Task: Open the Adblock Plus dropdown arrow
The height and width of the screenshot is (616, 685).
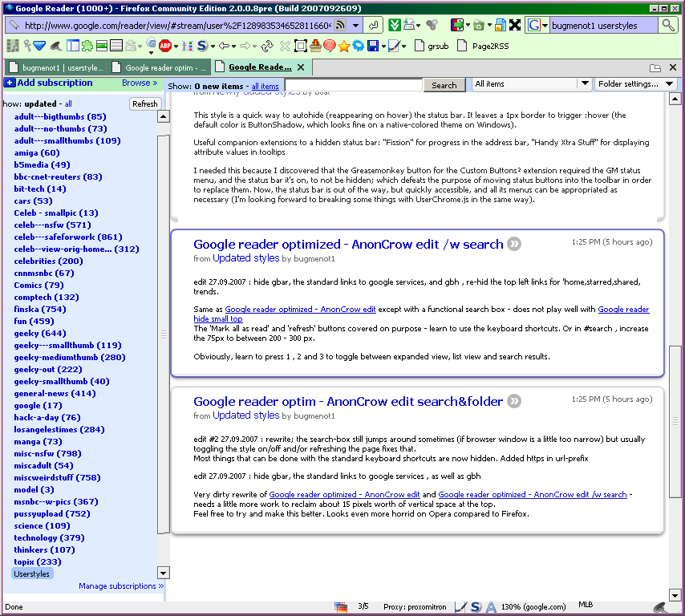Action: (176, 46)
